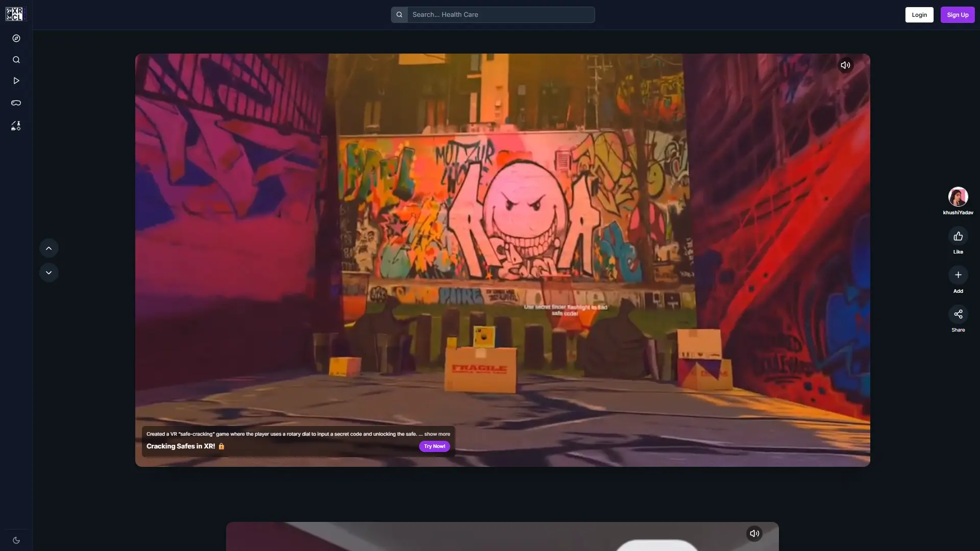Open the shapes creation tools sidebar icon
Image resolution: width=980 pixels, height=551 pixels.
pyautogui.click(x=16, y=126)
